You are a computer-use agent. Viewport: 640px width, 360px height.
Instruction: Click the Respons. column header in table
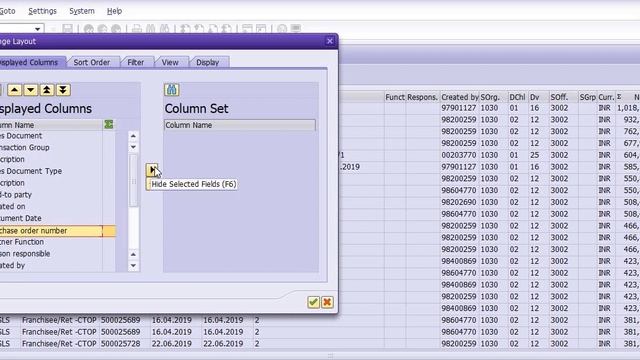pos(422,97)
